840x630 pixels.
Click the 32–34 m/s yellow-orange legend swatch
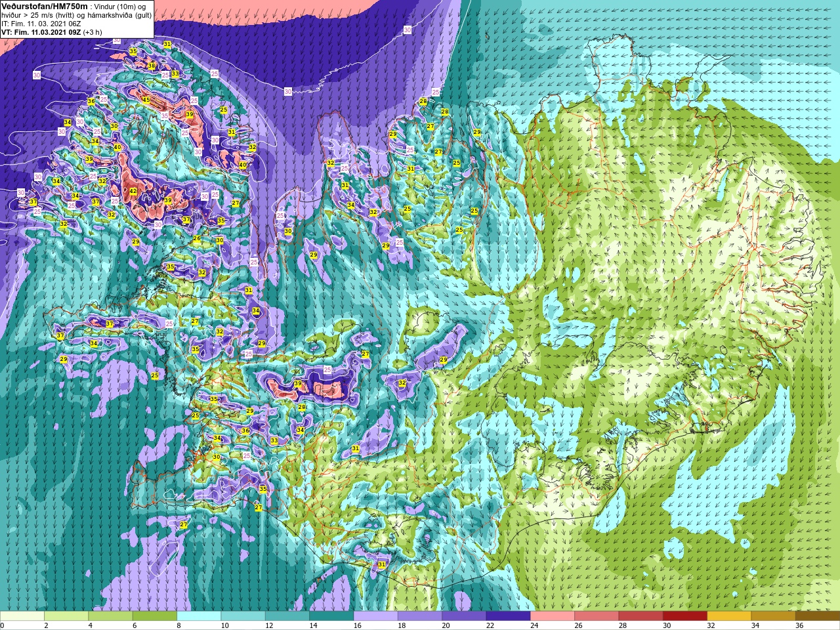[x=729, y=616]
